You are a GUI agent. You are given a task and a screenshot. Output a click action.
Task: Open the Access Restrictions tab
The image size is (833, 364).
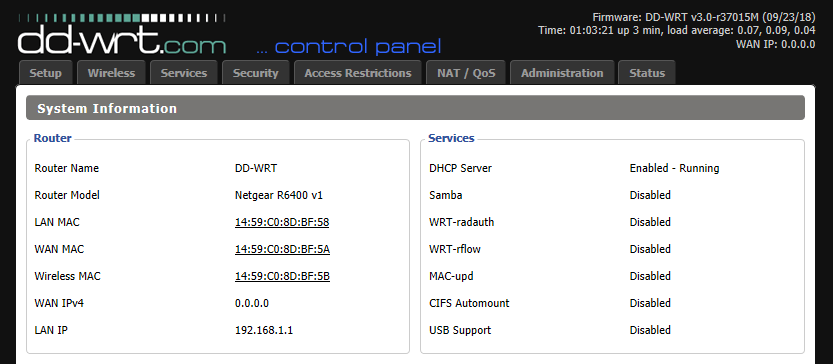point(358,73)
